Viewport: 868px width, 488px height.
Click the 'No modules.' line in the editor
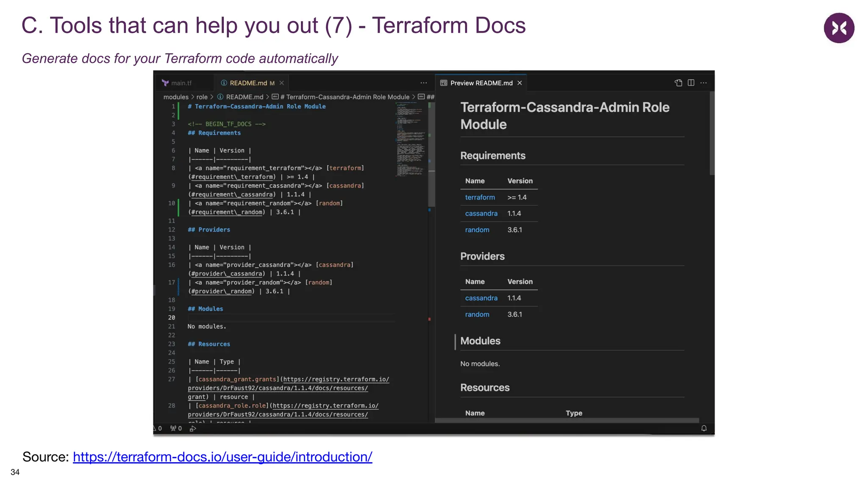(207, 327)
